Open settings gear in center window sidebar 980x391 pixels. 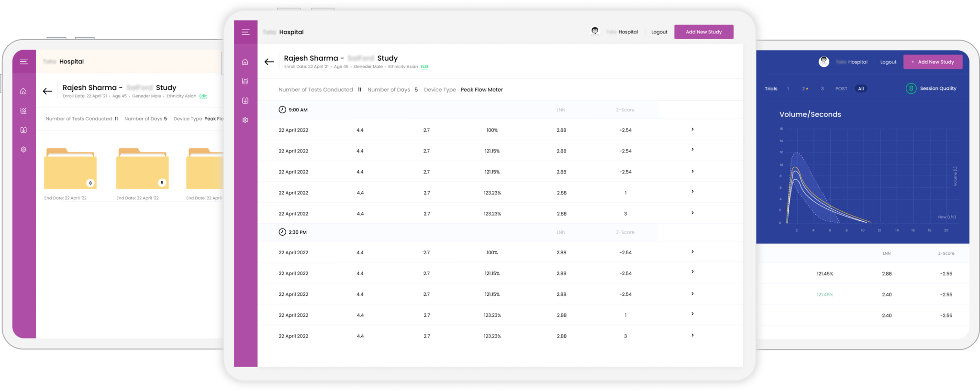245,120
